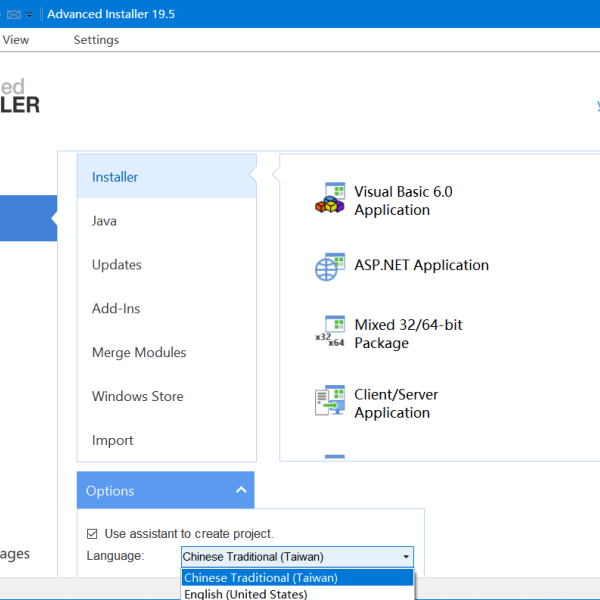Select the Windows Store category

click(x=166, y=396)
